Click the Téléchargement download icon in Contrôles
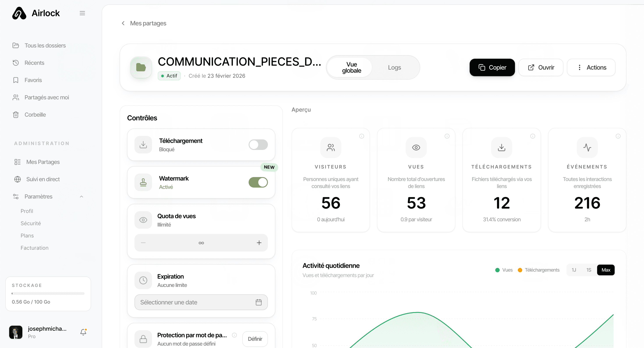Screen dimensions: 644x348 point(143,145)
